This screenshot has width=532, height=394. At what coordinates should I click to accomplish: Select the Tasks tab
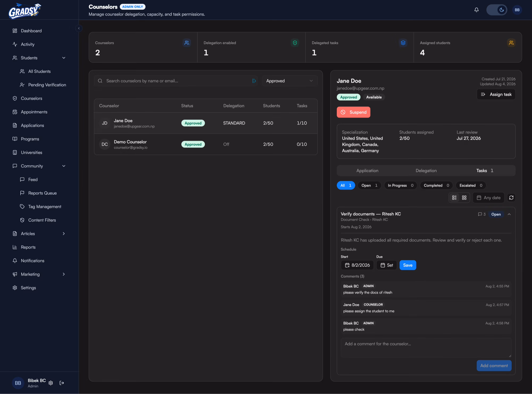point(485,171)
